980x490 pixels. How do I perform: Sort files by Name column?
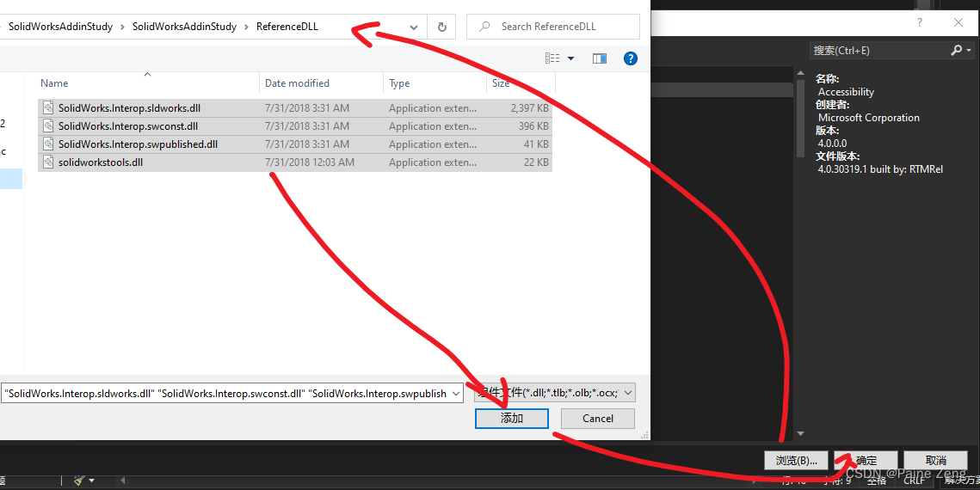click(x=147, y=83)
